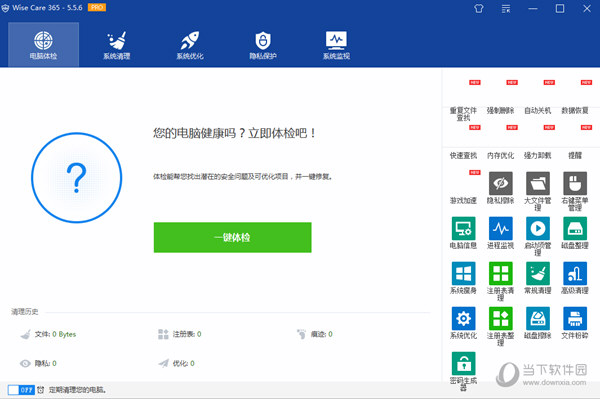
Task: Launch the 注册表整理 tool icon
Action: [501, 318]
